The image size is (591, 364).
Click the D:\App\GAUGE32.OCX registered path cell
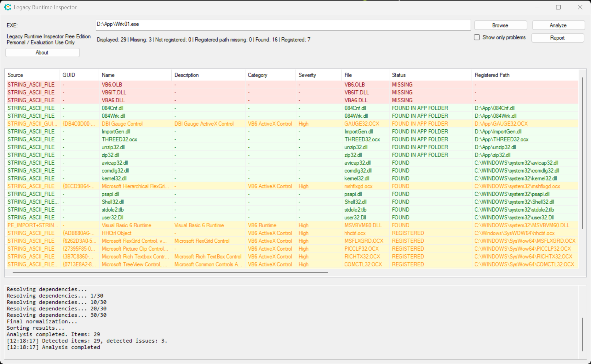tap(525, 124)
